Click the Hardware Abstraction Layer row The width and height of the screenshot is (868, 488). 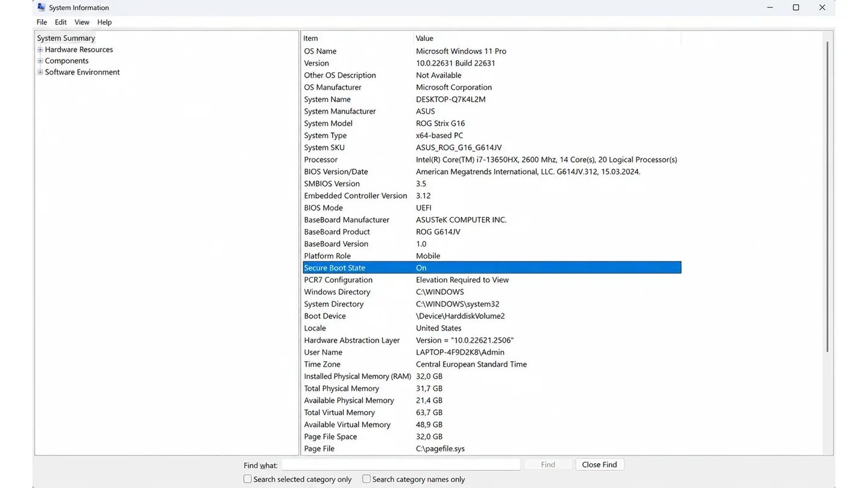(x=492, y=340)
